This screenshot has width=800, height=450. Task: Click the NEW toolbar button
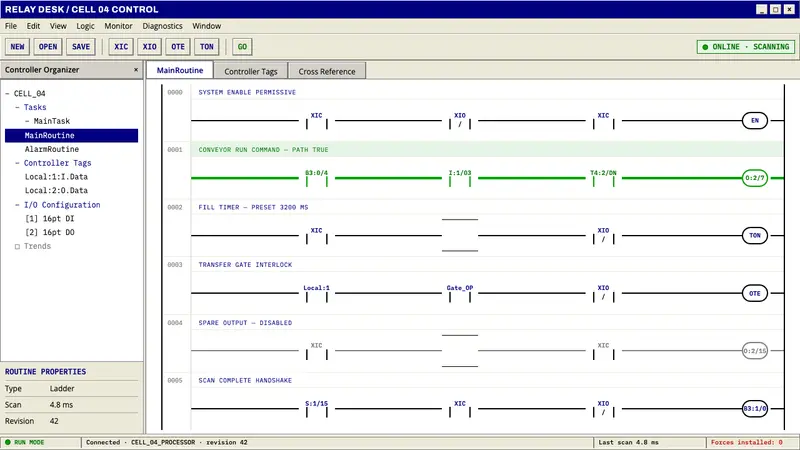pos(17,46)
